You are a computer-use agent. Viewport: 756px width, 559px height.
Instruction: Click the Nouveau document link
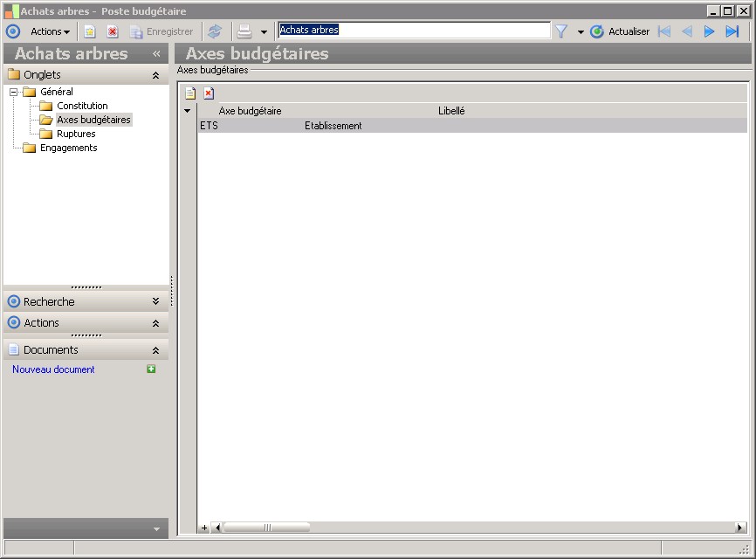(x=53, y=369)
